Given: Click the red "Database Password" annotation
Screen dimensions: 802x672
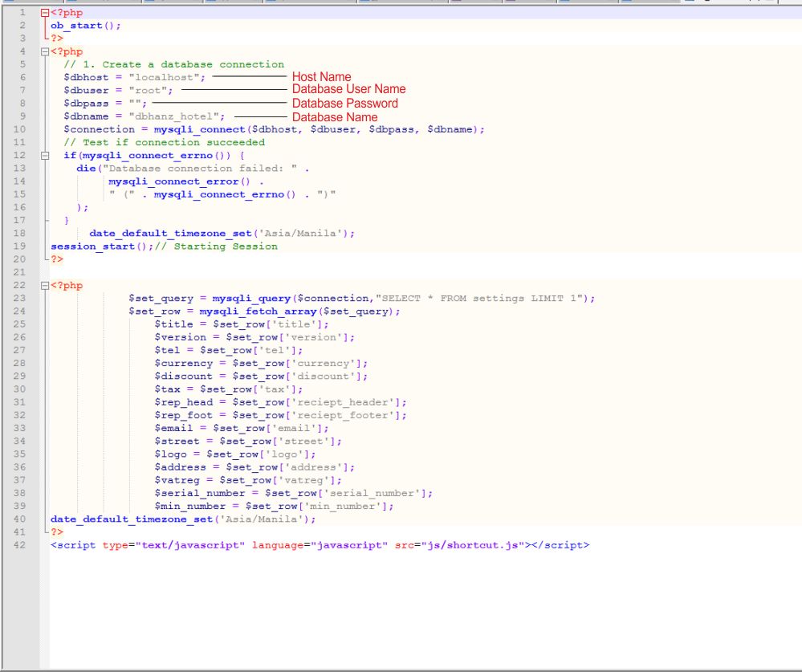Looking at the screenshot, I should [344, 103].
